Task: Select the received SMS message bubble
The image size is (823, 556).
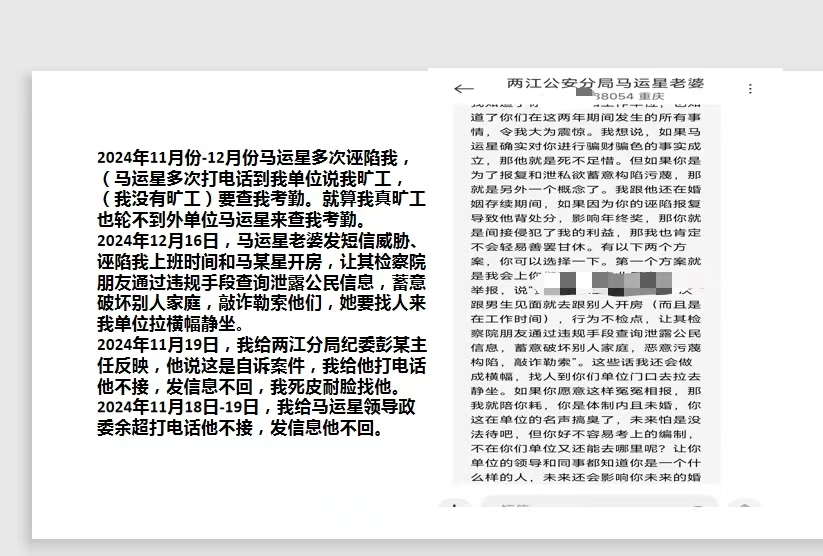Action: (x=586, y=293)
